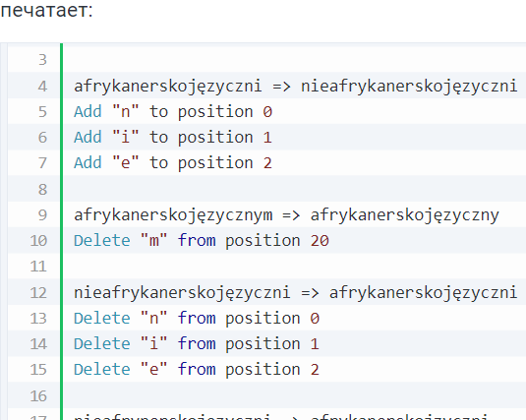Viewport: 526px width, 420px height.
Task: Click the line 'Delete "m" from position 20'
Action: point(202,241)
